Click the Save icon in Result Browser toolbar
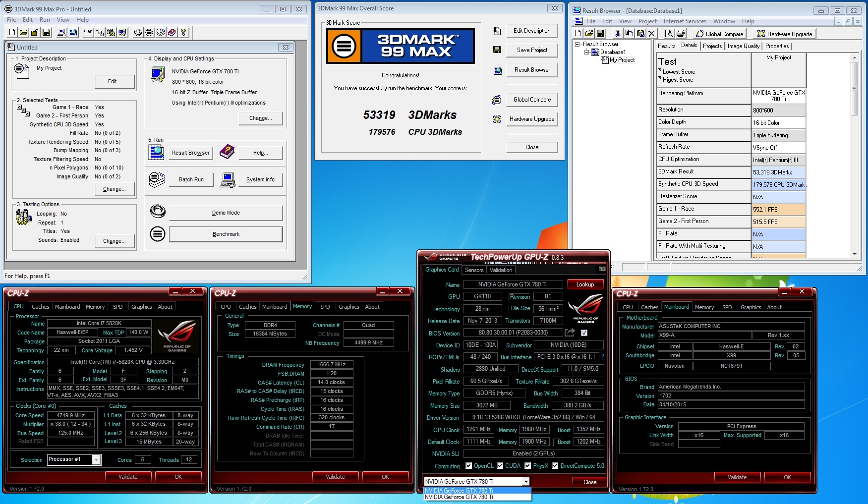The width and height of the screenshot is (868, 504). pos(600,34)
